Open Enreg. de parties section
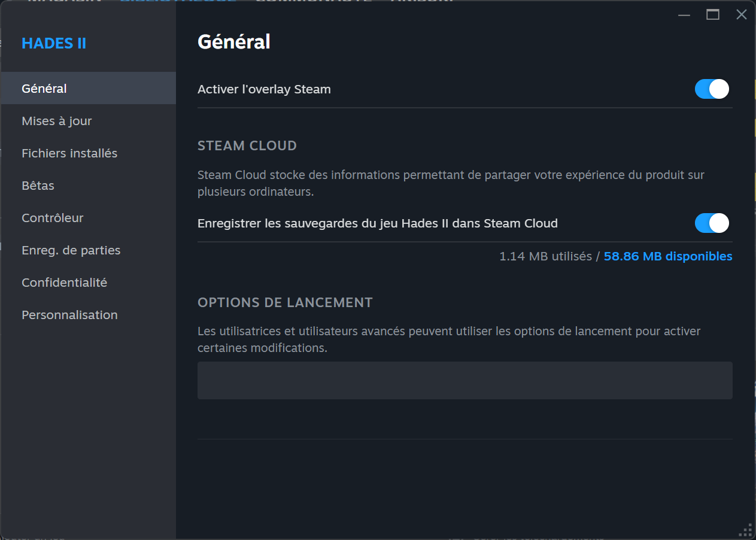The image size is (756, 540). pos(88,250)
